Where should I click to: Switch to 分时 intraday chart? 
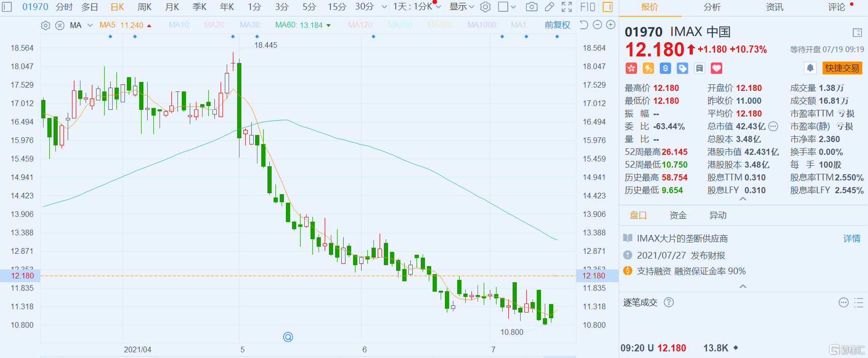[x=64, y=7]
